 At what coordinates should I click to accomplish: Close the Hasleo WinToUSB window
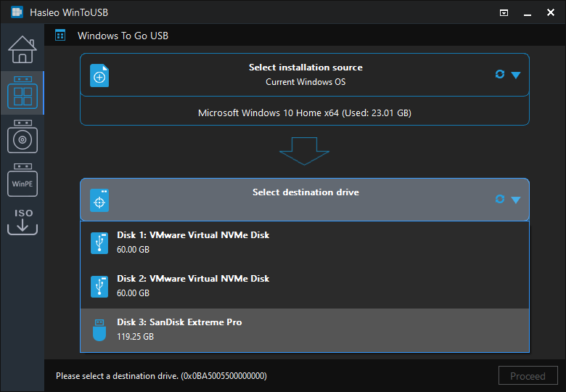pos(551,12)
